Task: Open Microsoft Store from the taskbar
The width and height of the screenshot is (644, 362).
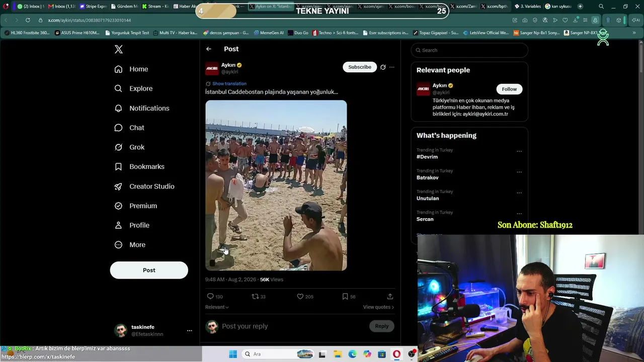Action: pos(382,354)
